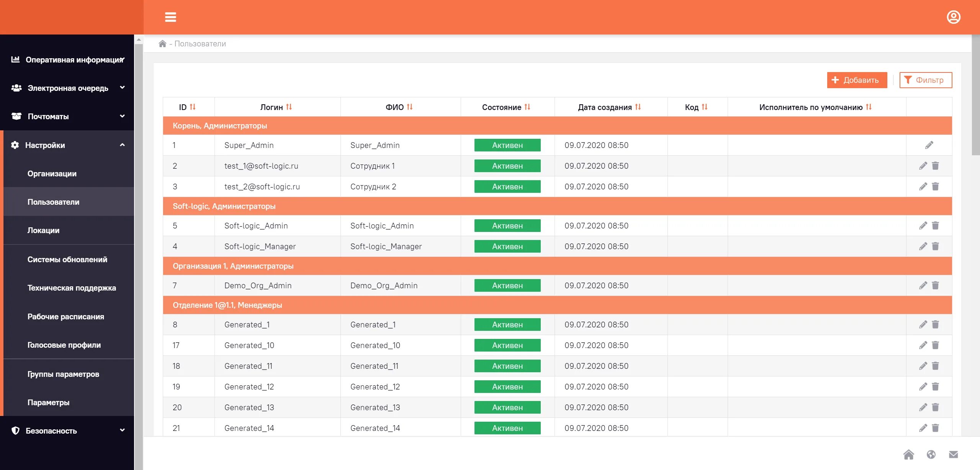Viewport: 980px width, 470px height.
Task: Open the user profile icon
Action: 953,17
